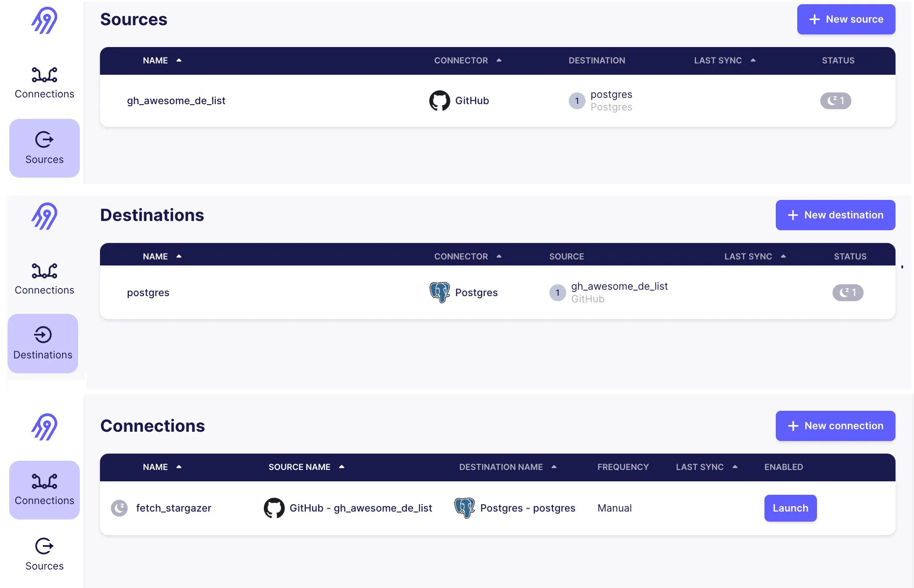The height and width of the screenshot is (588, 914).
Task: Launch the fetch_stargazer connection
Action: click(790, 508)
